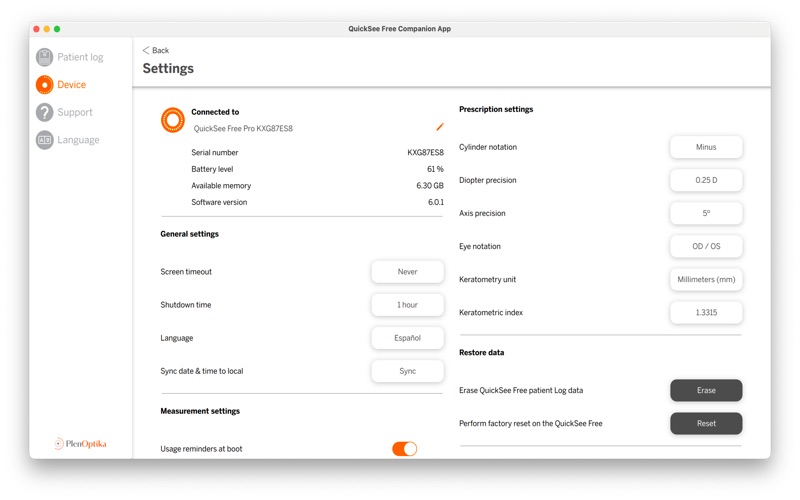Open Keratometric index 1.3315 selector

706,313
